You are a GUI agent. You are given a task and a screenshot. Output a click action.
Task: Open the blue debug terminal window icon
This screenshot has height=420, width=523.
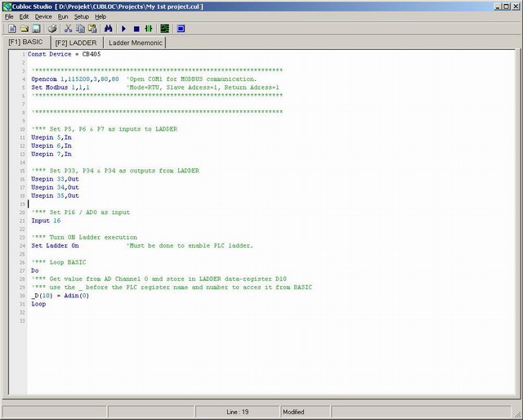[x=181, y=29]
